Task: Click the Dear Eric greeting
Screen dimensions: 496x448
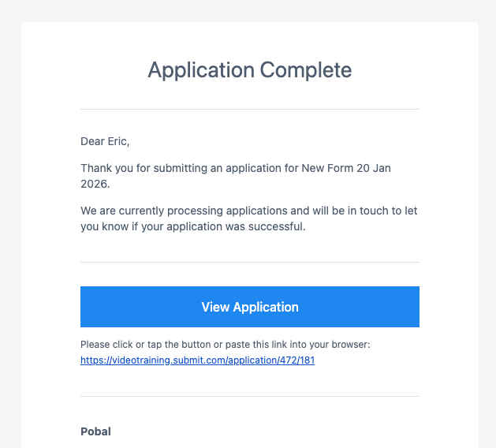Action: [105, 141]
